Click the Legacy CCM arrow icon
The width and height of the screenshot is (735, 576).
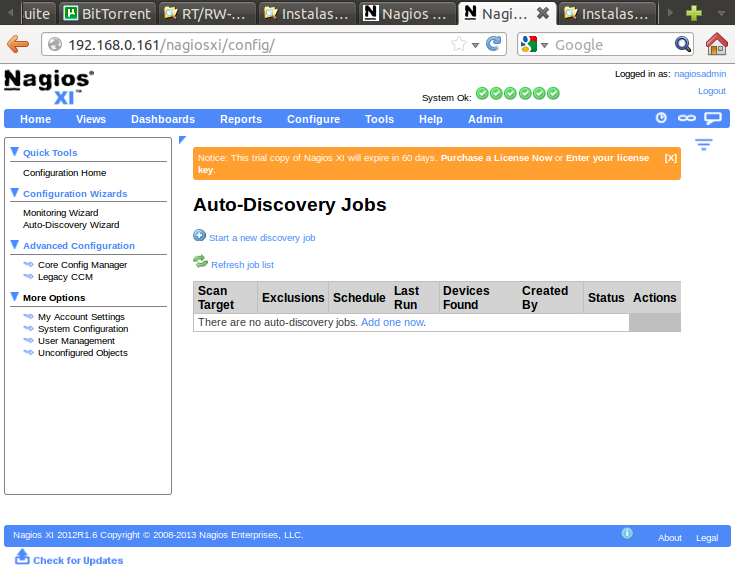click(x=29, y=277)
